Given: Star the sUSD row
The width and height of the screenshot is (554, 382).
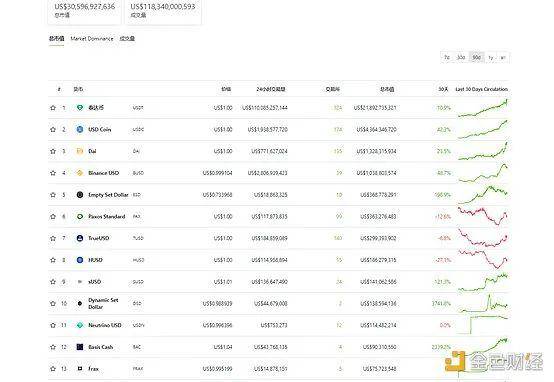Looking at the screenshot, I should (x=53, y=282).
